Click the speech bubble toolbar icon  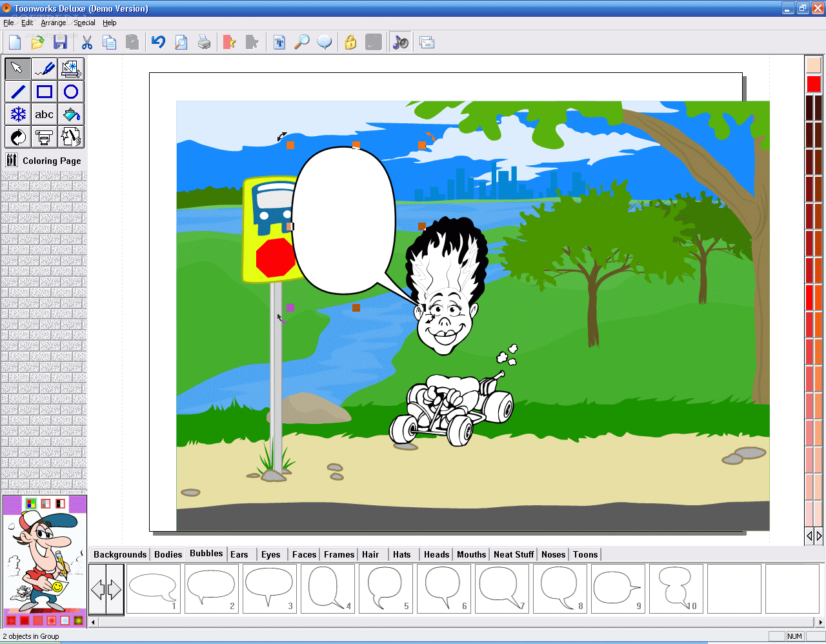pyautogui.click(x=325, y=43)
